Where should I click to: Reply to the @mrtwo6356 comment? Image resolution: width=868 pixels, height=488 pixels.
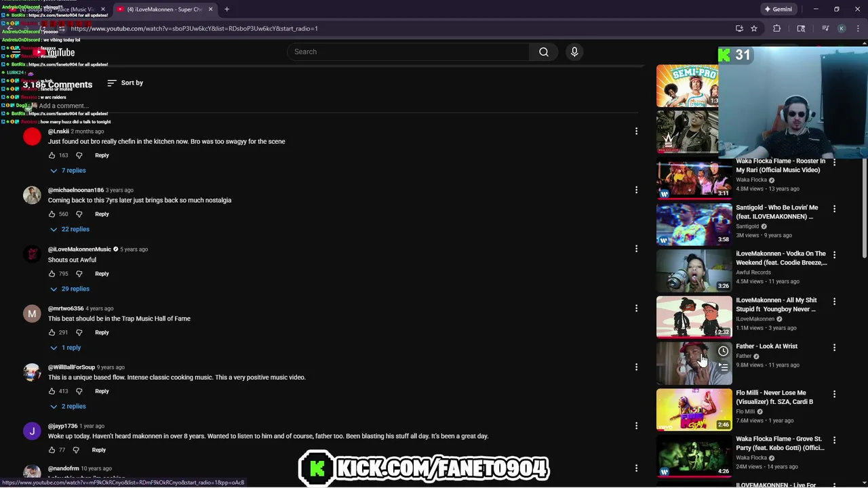(102, 333)
